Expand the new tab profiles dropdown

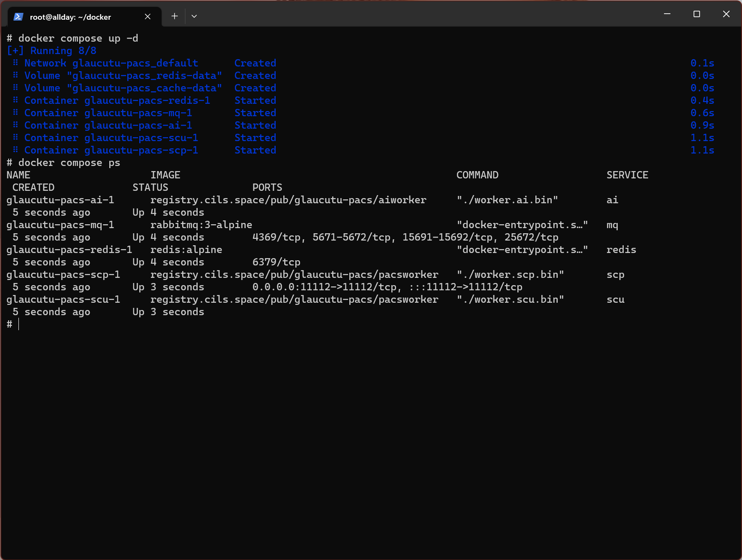[194, 16]
